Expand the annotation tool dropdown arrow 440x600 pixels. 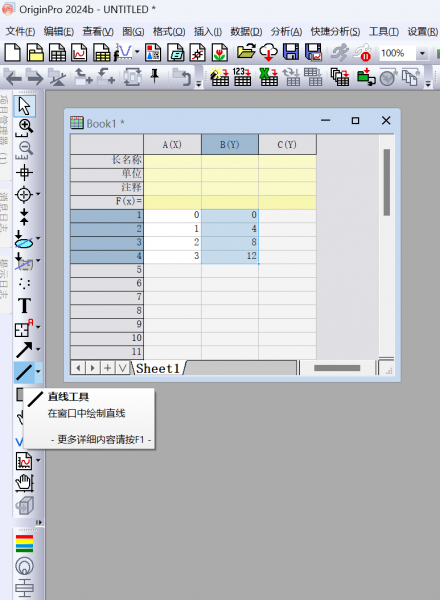pos(38,327)
